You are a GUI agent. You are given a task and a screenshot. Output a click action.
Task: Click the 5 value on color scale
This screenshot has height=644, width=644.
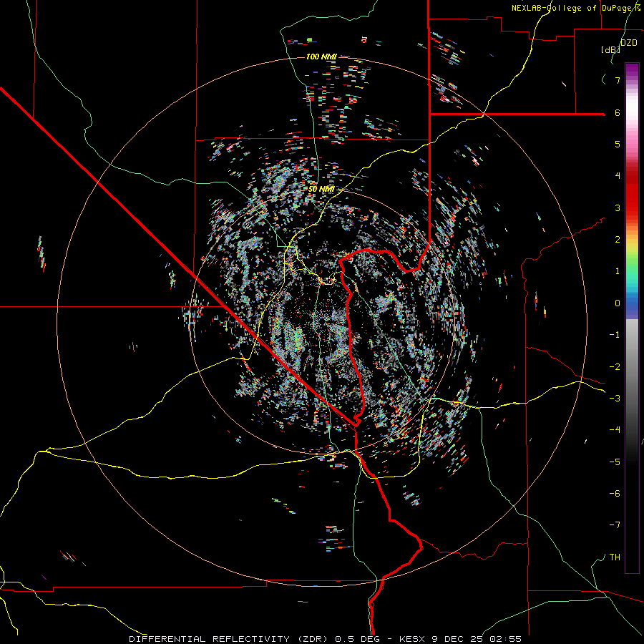click(618, 144)
